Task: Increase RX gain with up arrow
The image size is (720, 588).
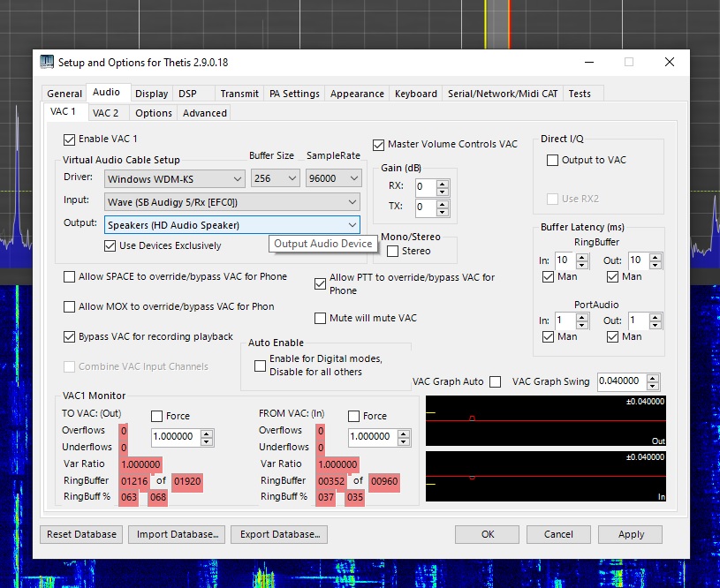Action: pos(443,184)
